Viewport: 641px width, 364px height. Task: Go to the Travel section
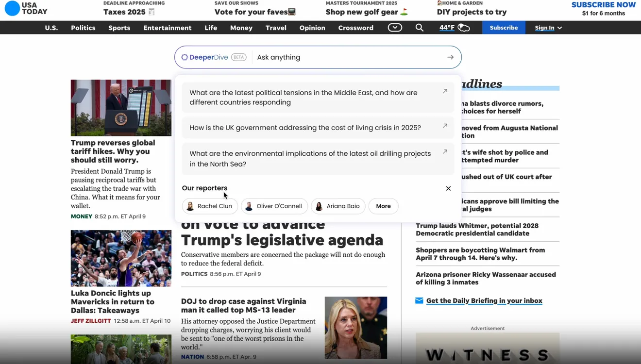(x=276, y=28)
